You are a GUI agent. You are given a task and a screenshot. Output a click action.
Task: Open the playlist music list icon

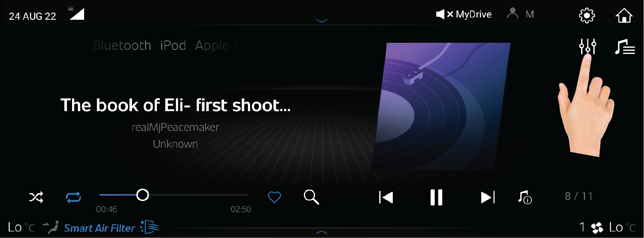pyautogui.click(x=625, y=47)
